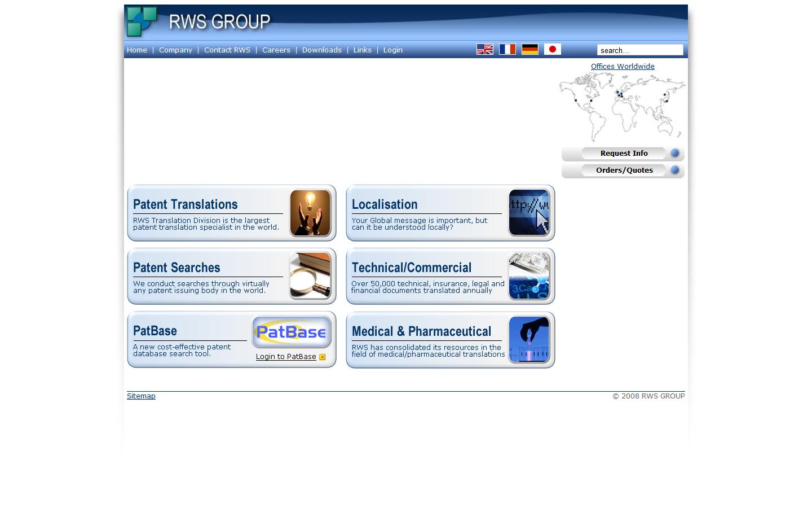Open the Login menu item
Viewport: 812px width, 508px height.
393,50
